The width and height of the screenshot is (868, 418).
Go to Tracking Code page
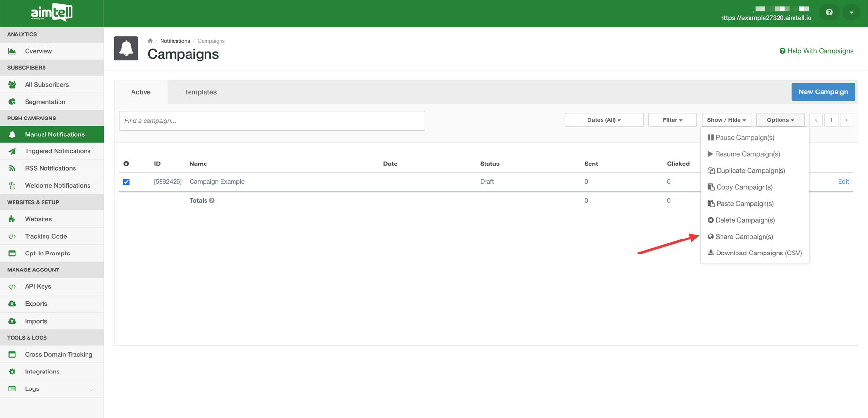pyautogui.click(x=46, y=236)
